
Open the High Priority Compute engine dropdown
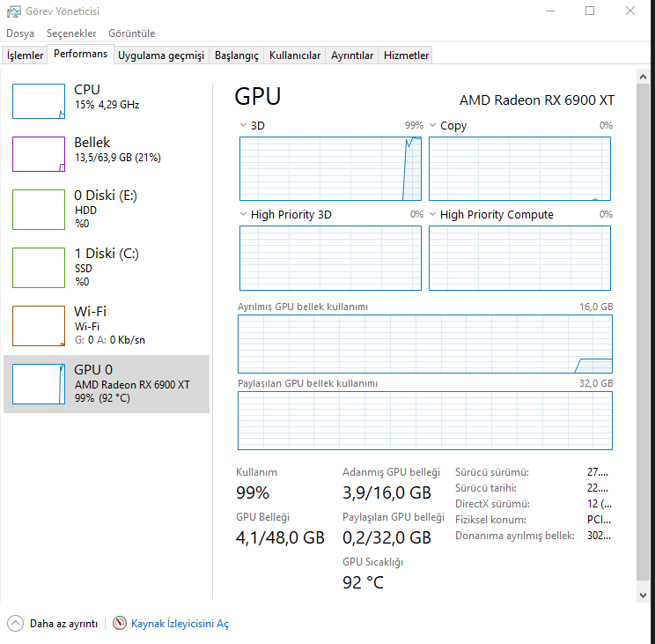coord(433,214)
